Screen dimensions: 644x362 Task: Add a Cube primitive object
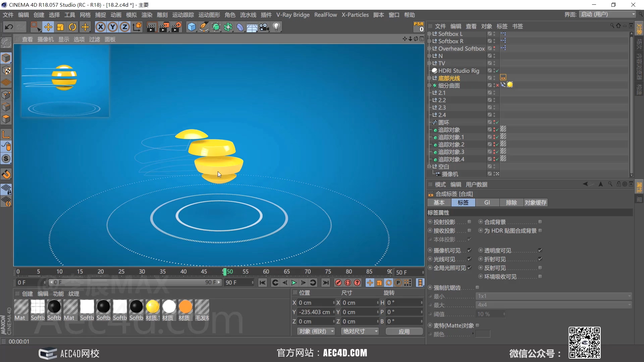pyautogui.click(x=192, y=27)
